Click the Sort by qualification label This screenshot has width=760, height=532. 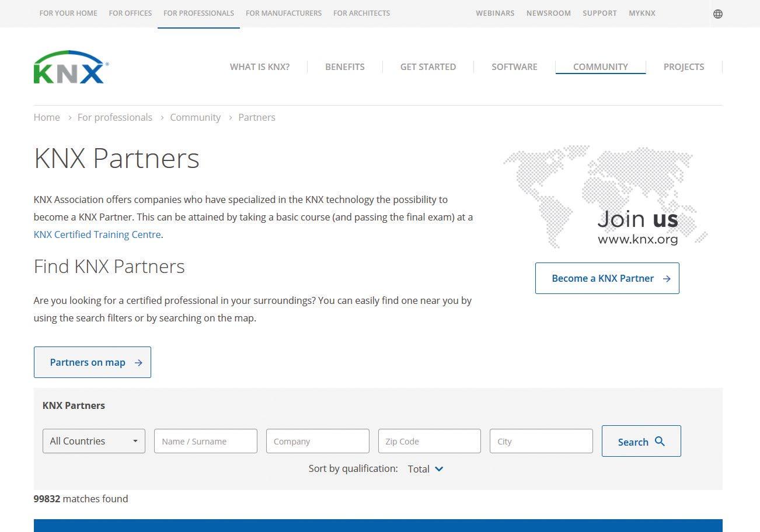tap(353, 468)
